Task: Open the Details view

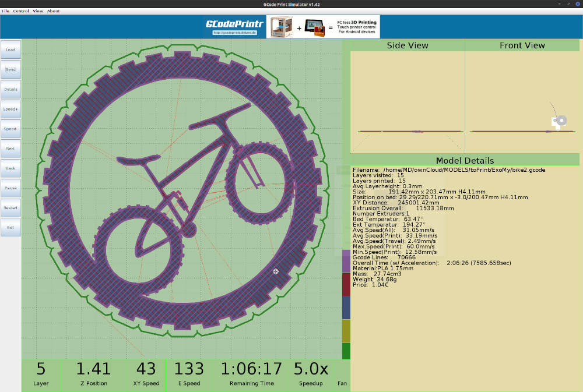Action: click(x=10, y=89)
